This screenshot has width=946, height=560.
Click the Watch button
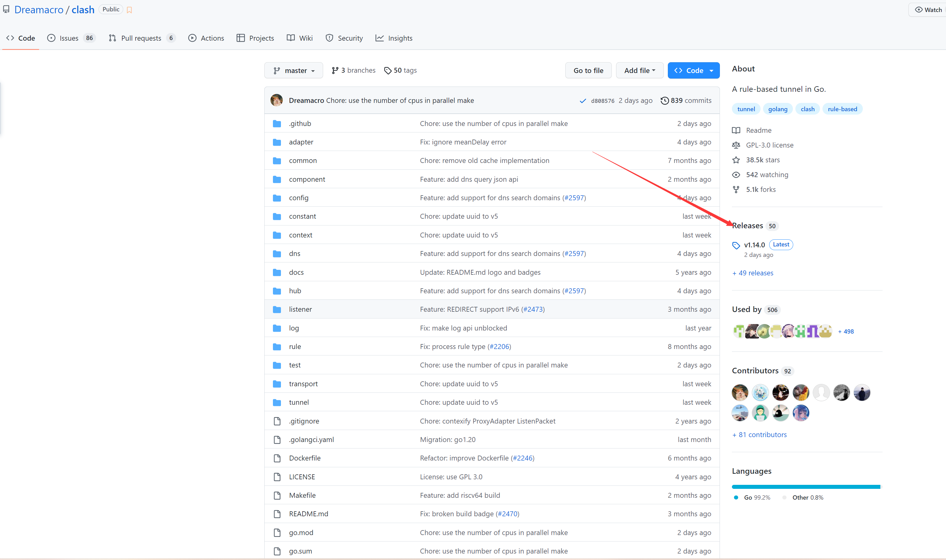[x=928, y=10]
